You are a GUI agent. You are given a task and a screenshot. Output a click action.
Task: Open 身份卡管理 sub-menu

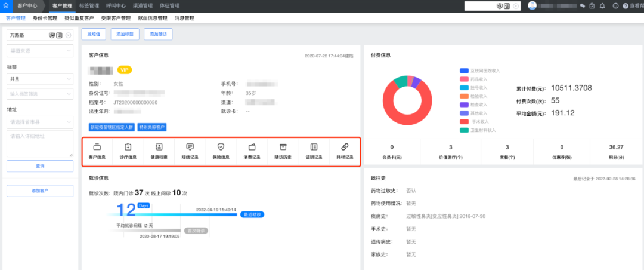[x=45, y=18]
